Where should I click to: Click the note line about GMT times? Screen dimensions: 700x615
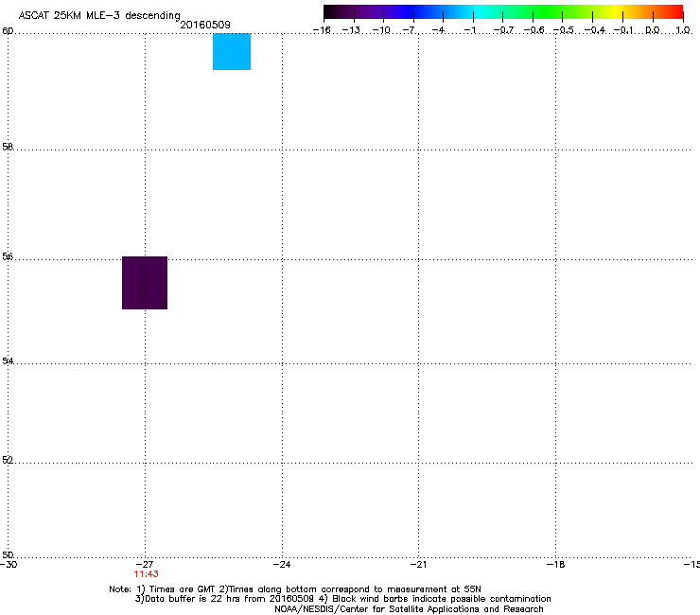click(x=295, y=589)
